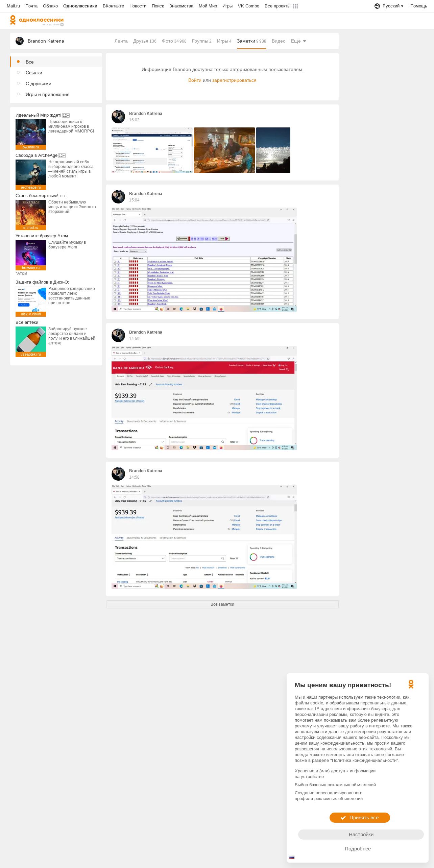Click Подробнее in privacy popup
This screenshot has height=868, width=434.
tap(358, 849)
